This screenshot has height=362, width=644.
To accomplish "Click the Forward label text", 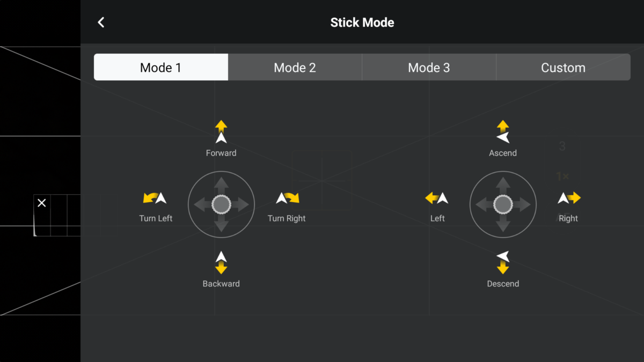I will tap(221, 153).
